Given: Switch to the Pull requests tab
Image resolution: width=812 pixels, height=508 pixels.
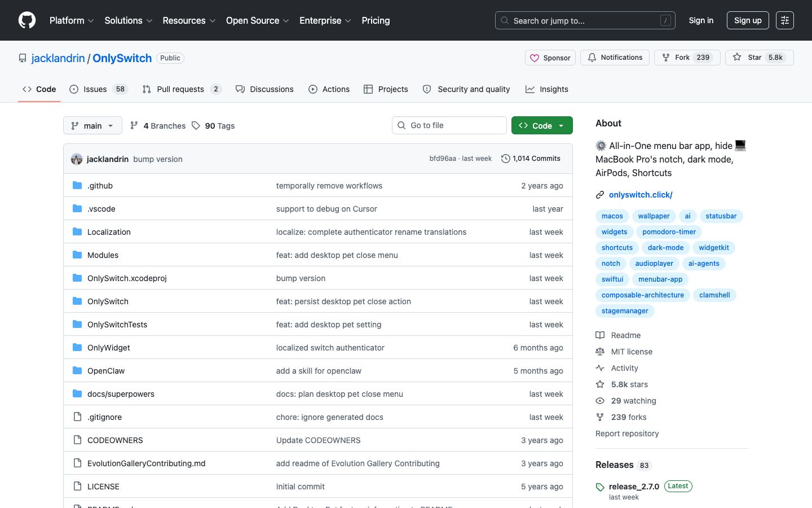Looking at the screenshot, I should coord(182,89).
